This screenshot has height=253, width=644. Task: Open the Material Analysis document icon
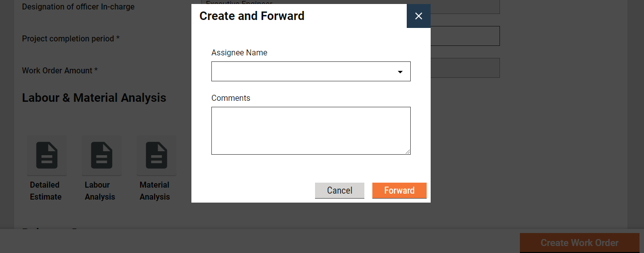coord(157,155)
